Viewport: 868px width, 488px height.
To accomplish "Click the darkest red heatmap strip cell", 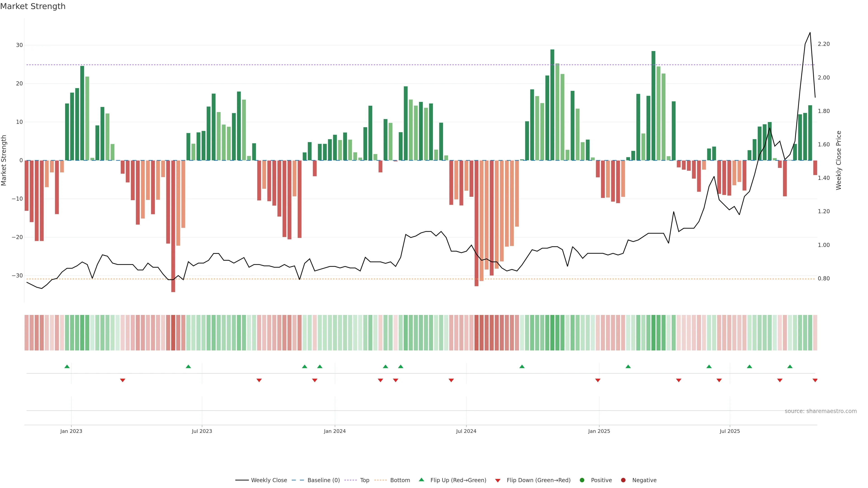I will click(x=173, y=333).
